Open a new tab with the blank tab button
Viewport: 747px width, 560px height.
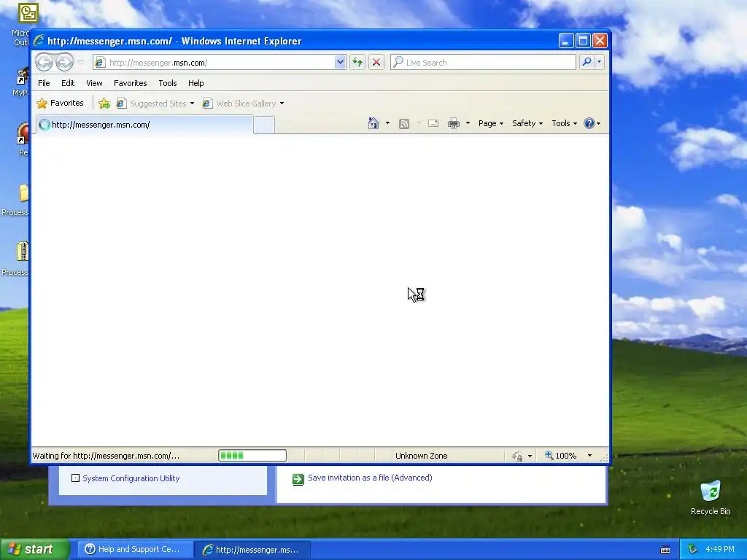coord(264,125)
